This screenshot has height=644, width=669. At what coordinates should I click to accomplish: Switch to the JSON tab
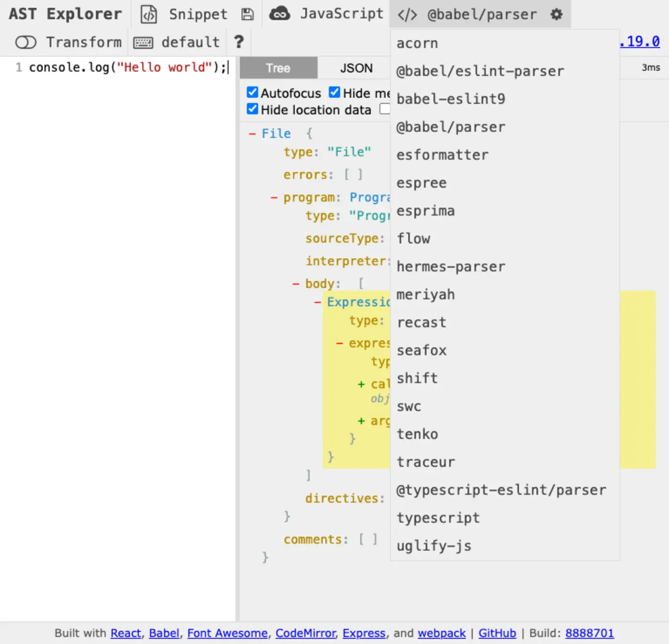[356, 68]
